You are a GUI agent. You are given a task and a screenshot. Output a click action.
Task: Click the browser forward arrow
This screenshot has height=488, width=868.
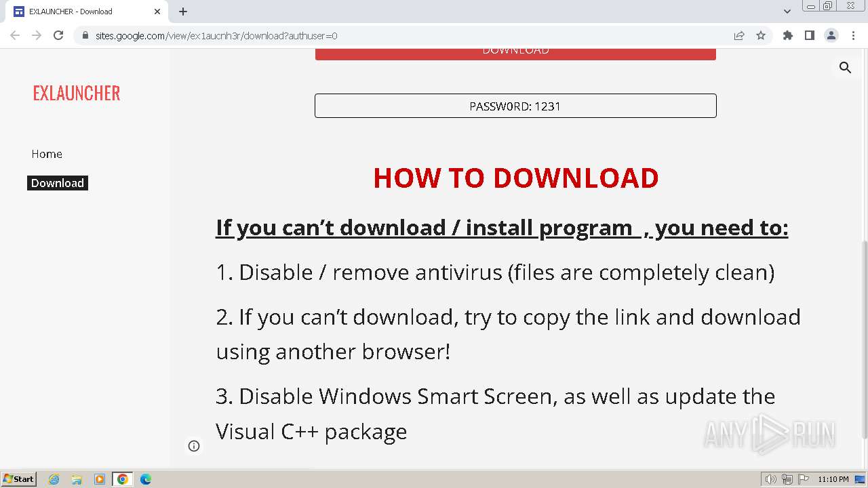37,35
